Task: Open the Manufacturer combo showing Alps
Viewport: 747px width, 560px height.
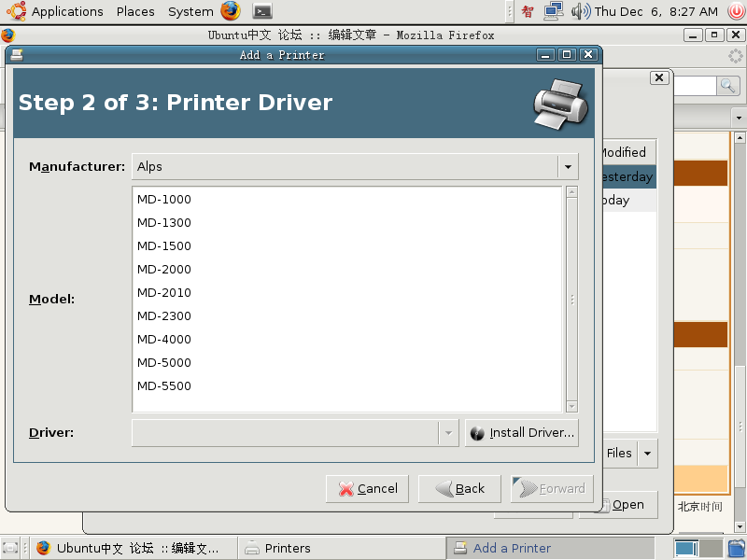Action: point(355,167)
